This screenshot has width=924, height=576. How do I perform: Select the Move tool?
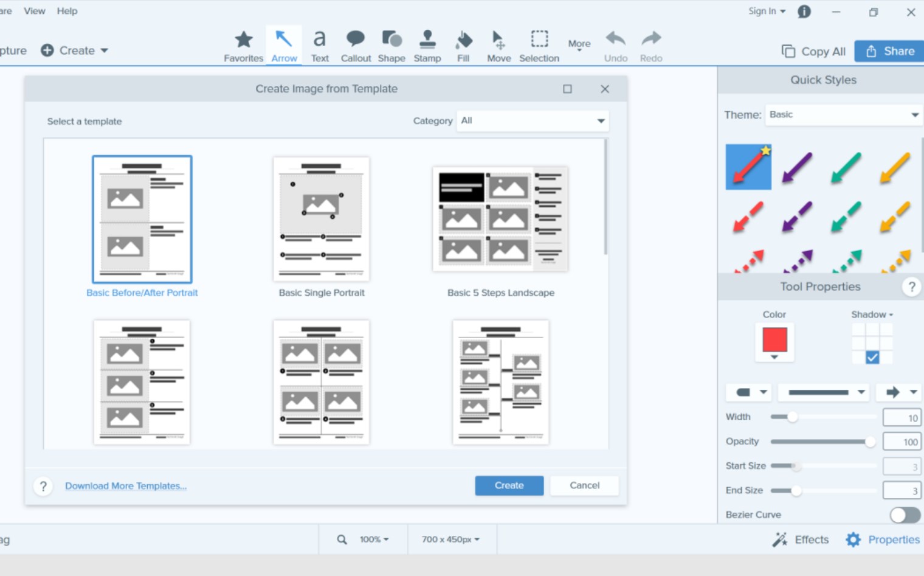coord(498,45)
